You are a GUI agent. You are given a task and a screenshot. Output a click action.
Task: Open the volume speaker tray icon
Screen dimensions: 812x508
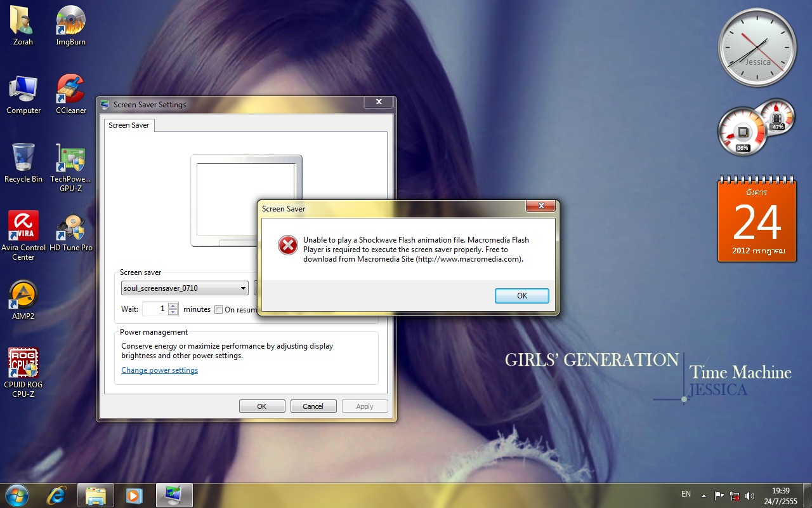click(750, 495)
